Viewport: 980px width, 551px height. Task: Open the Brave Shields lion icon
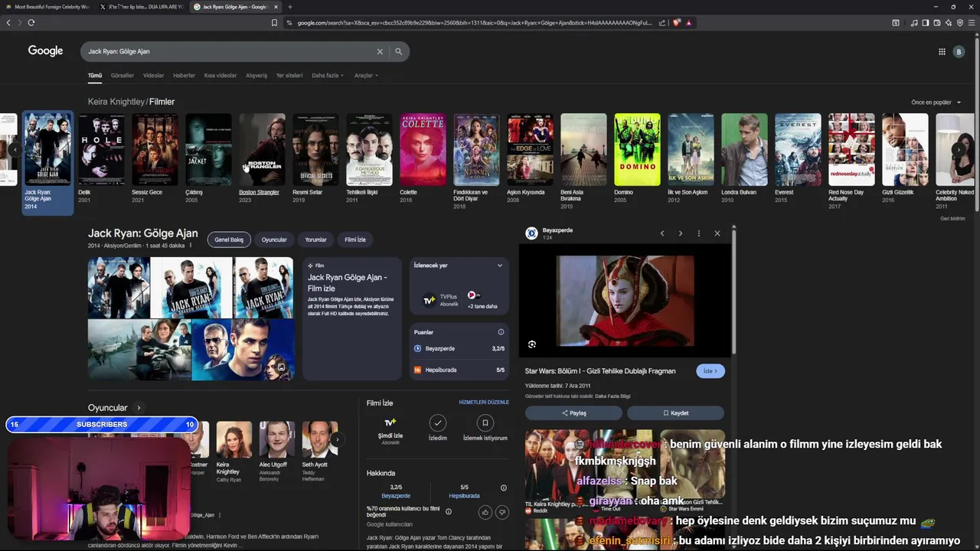click(677, 23)
